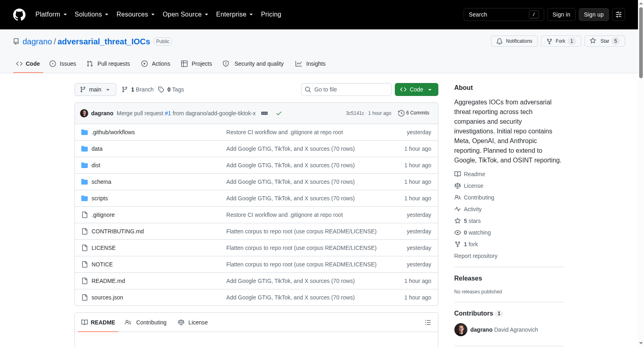Switch to the Actions tab
The width and height of the screenshot is (644, 347).
click(x=156, y=64)
